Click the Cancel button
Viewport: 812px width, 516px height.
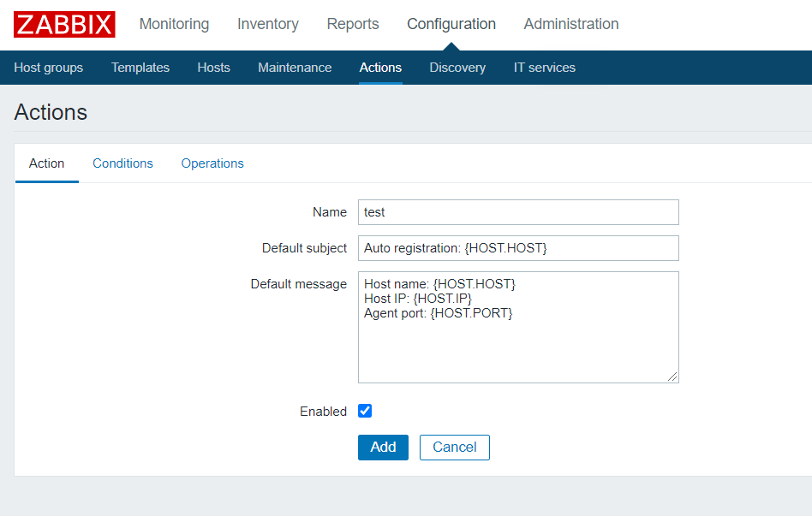[455, 448]
